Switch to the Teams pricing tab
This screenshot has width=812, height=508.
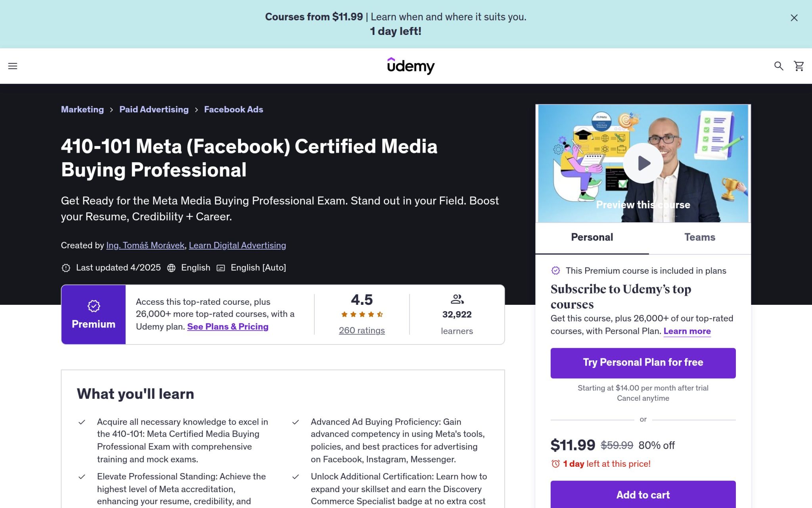(700, 237)
